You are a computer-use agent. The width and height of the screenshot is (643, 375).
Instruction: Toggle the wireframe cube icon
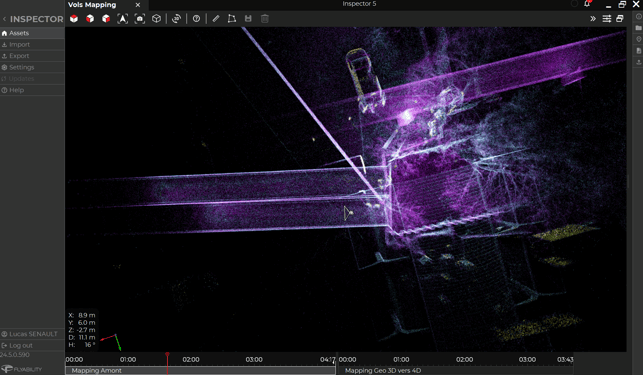coord(156,18)
